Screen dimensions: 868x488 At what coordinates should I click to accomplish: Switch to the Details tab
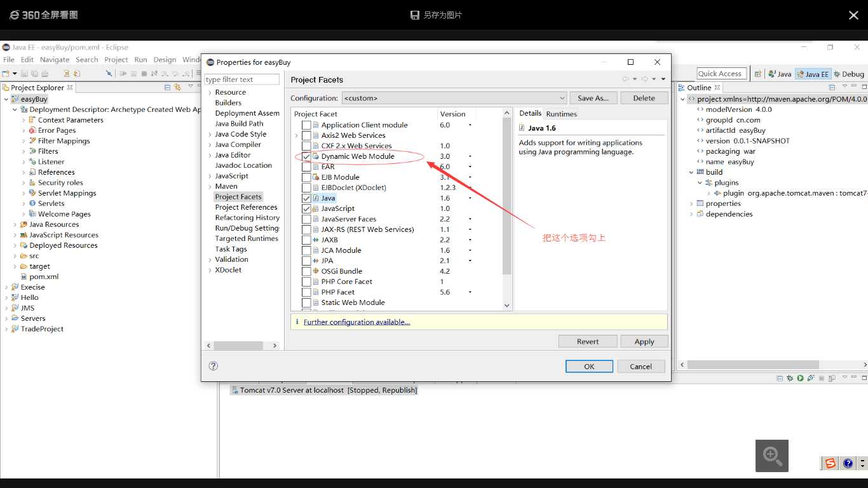tap(530, 114)
